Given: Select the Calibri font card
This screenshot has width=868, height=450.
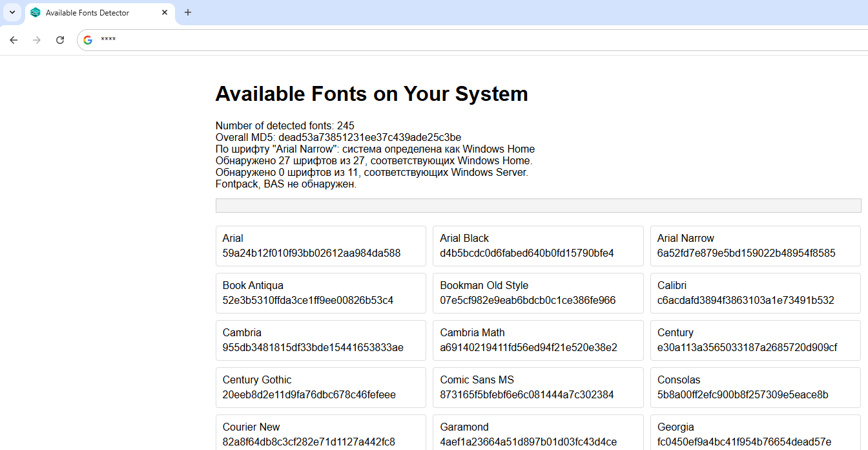Looking at the screenshot, I should click(754, 293).
